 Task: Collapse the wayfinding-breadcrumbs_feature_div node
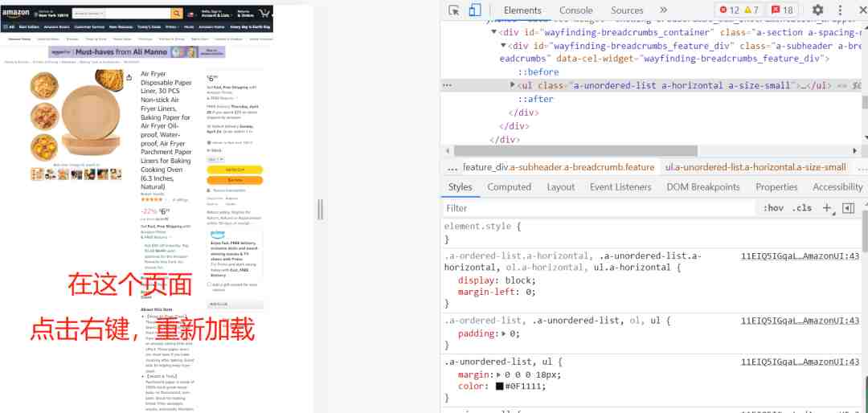click(504, 45)
